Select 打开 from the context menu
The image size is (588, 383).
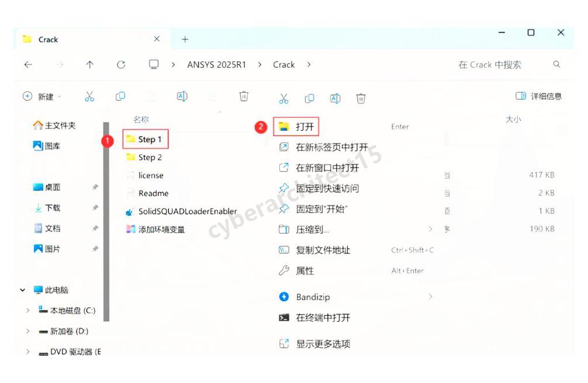pos(305,127)
